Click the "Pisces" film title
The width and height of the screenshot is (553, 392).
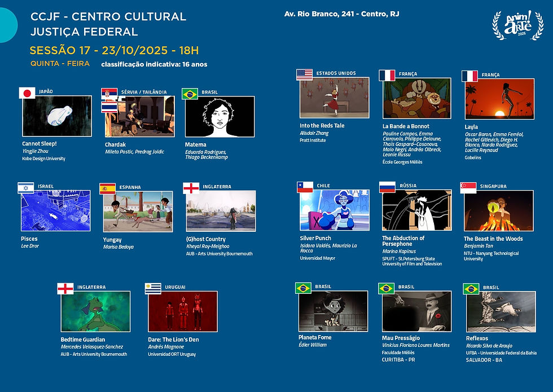(x=29, y=239)
